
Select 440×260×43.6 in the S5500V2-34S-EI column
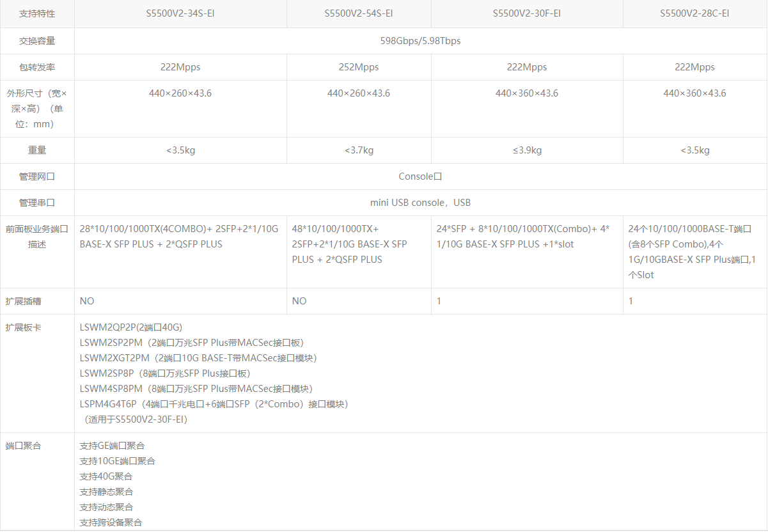coord(180,93)
